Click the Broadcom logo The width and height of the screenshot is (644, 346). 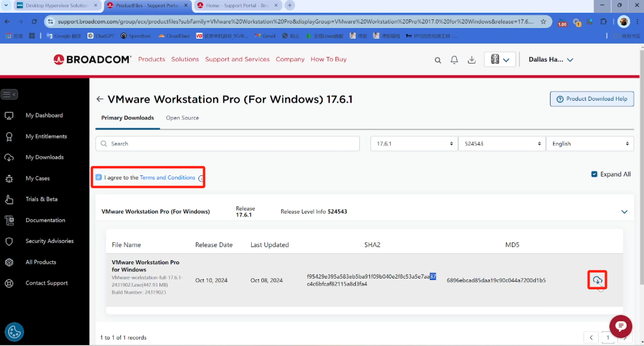pos(92,60)
